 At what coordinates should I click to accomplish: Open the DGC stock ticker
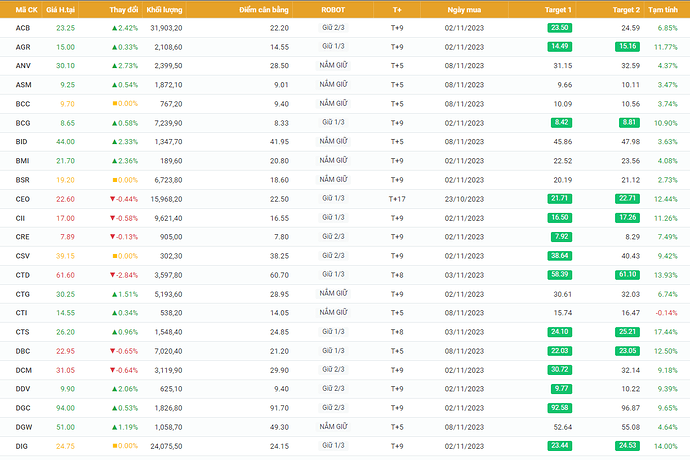23,408
